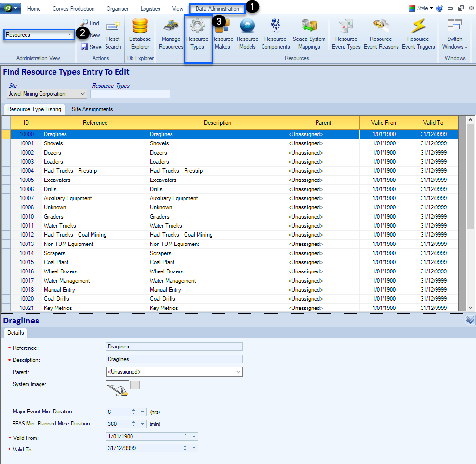
Task: Click the dragline System Image thumbnail
Action: (118, 391)
